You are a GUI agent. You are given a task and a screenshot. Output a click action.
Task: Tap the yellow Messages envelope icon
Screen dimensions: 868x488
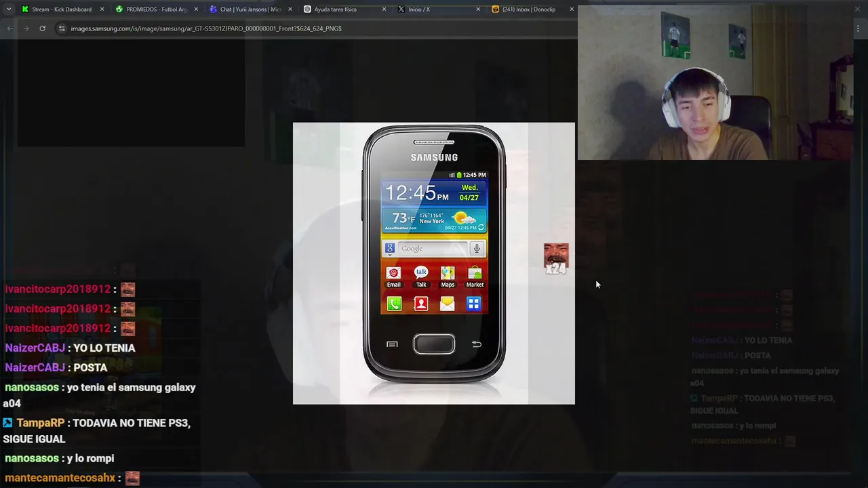[448, 304]
